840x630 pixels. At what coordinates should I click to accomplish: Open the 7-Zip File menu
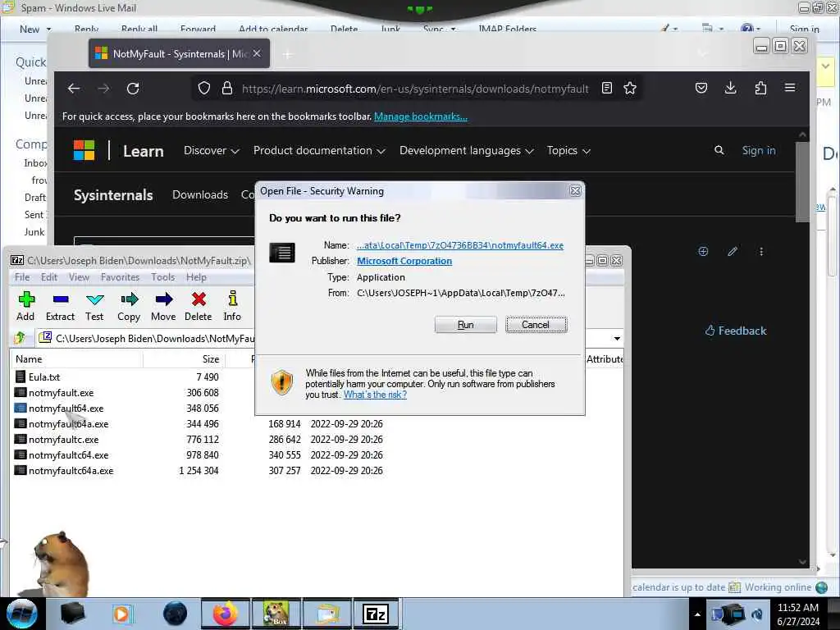pyautogui.click(x=22, y=277)
